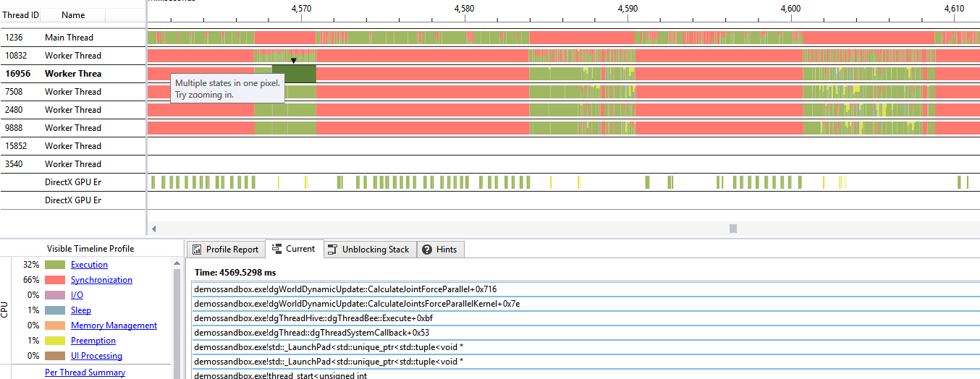The width and height of the screenshot is (980, 379).
Task: Click the Thread ID column header
Action: coord(20,15)
